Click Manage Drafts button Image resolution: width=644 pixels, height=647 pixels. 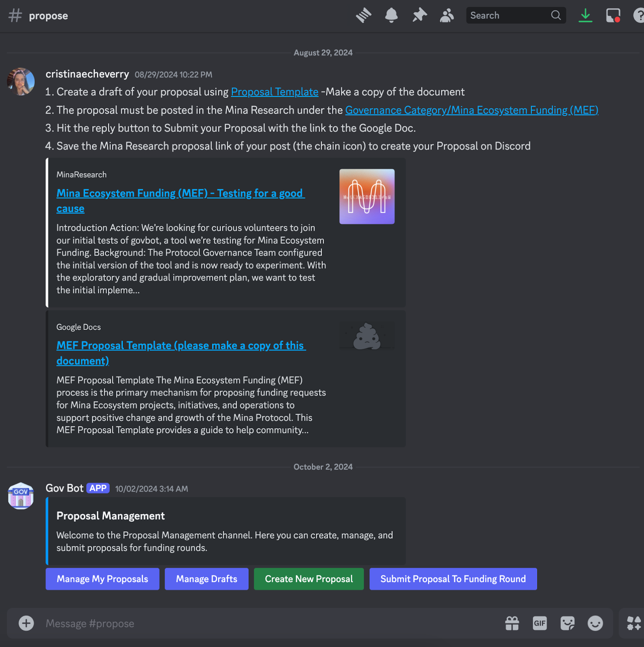(206, 579)
